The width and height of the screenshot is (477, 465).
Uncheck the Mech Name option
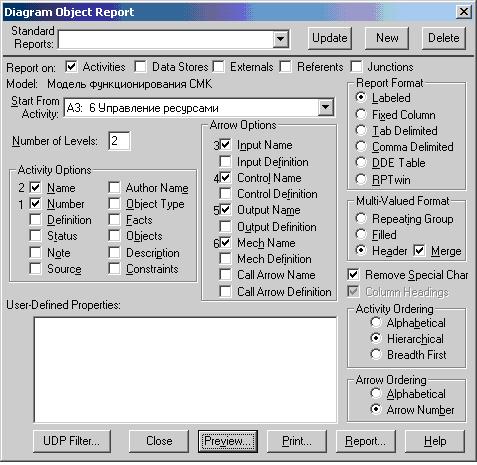point(225,242)
